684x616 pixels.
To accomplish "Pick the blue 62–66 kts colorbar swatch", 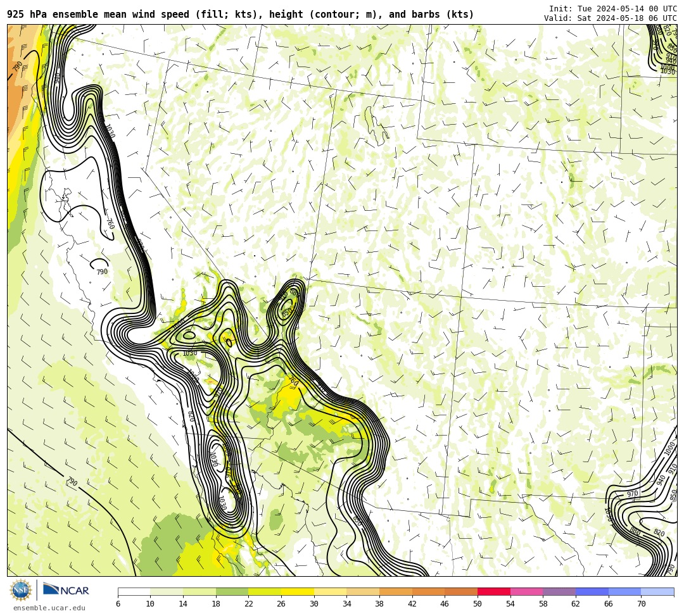I will click(592, 591).
